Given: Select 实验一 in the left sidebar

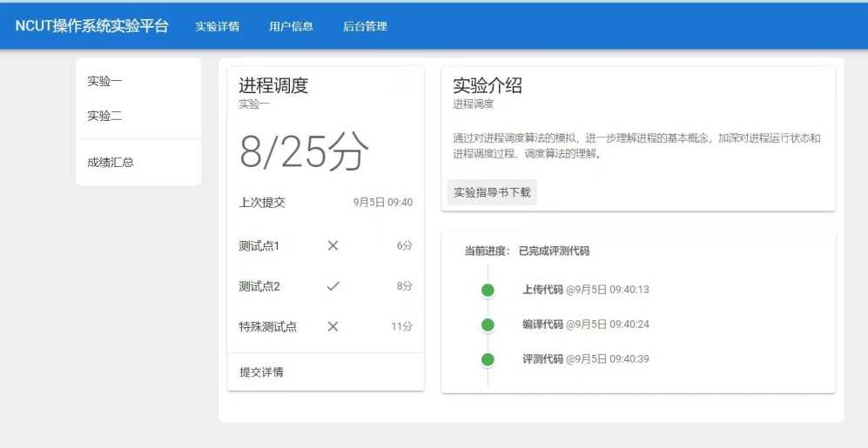Looking at the screenshot, I should (x=104, y=82).
